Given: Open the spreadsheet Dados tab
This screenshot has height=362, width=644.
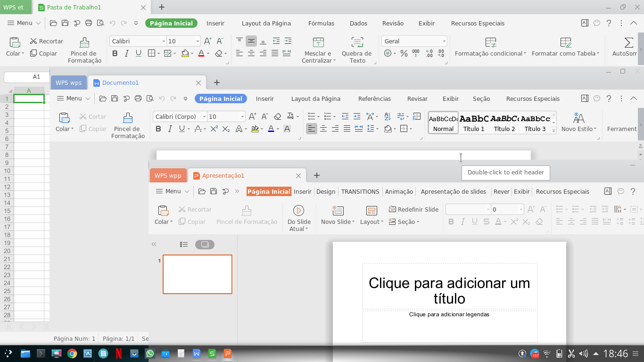Looking at the screenshot, I should 358,23.
